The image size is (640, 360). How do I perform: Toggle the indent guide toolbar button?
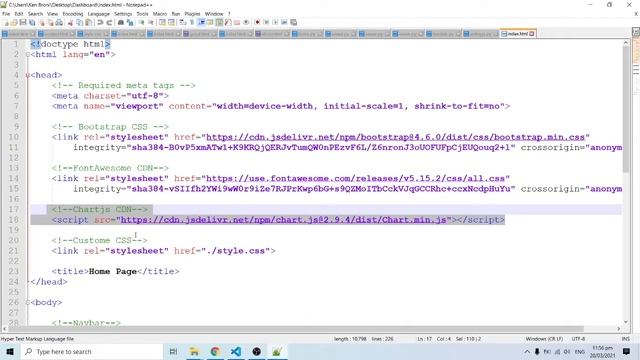[201, 22]
